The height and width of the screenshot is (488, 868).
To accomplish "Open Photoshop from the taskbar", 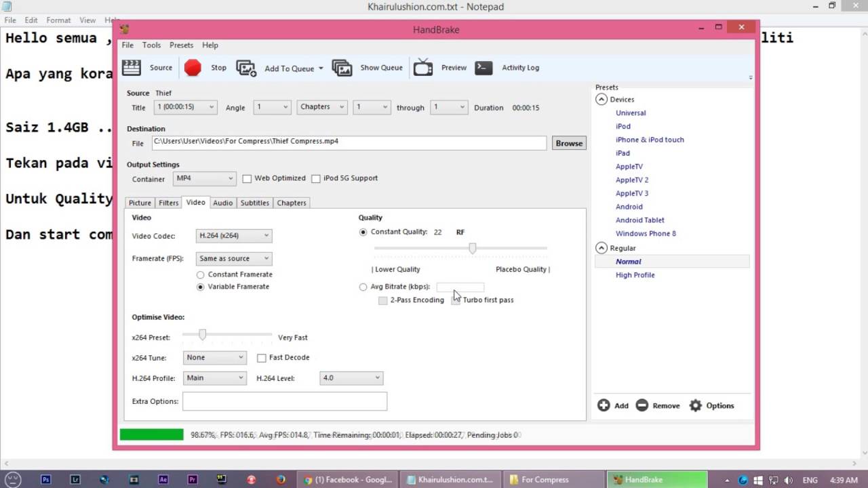I will click(x=46, y=479).
